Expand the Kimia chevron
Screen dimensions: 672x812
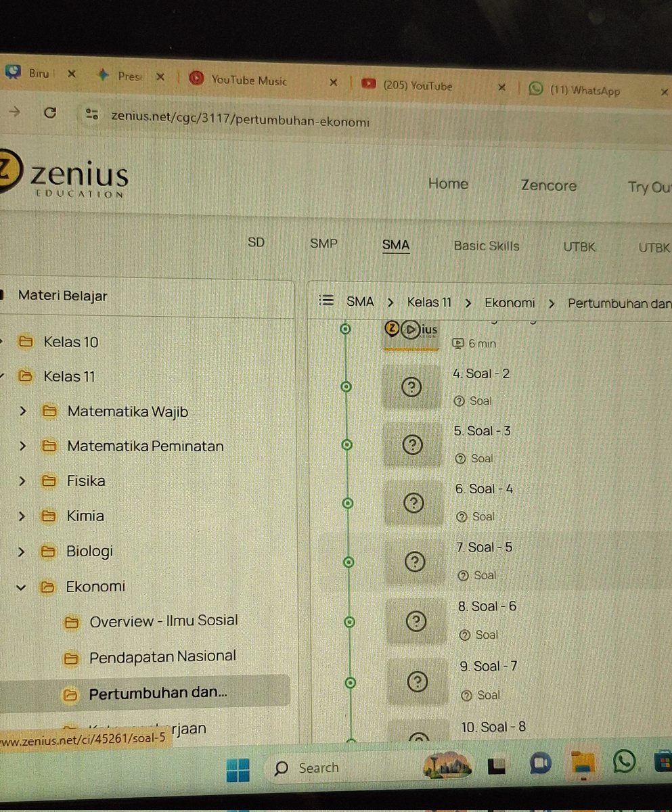click(22, 516)
